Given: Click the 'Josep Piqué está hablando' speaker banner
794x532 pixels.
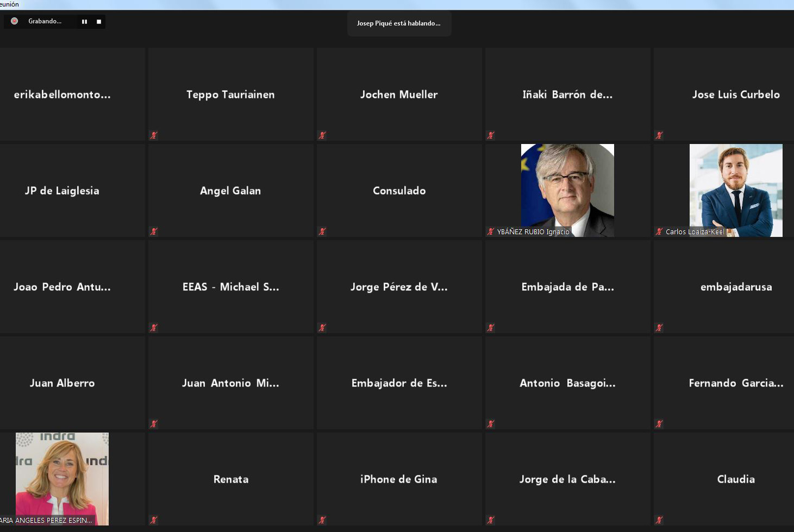Looking at the screenshot, I should click(x=399, y=23).
